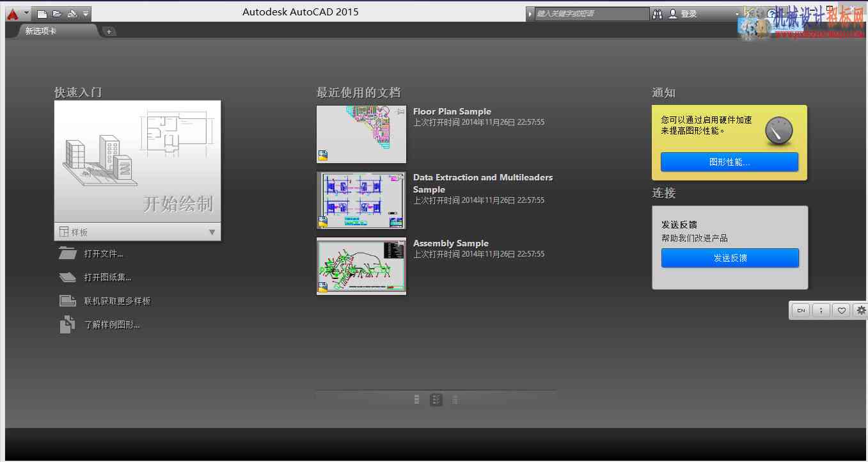
Task: Open the Assembly Sample thumbnail
Action: [361, 266]
